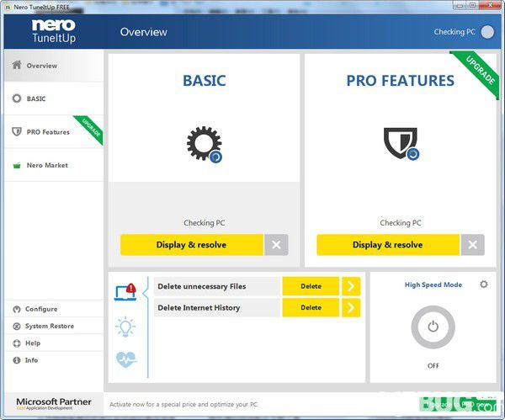Click 'Activate now for a special price' text
Image resolution: width=505 pixels, height=420 pixels.
[x=183, y=404]
